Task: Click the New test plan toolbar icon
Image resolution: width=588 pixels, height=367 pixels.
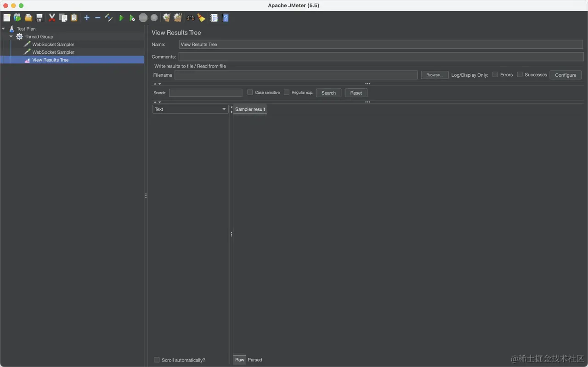Action: tap(7, 18)
